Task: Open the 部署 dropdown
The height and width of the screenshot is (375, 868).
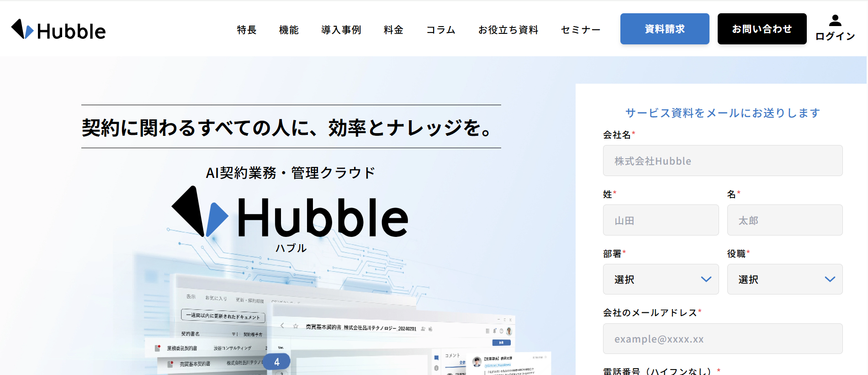Action: click(x=661, y=279)
